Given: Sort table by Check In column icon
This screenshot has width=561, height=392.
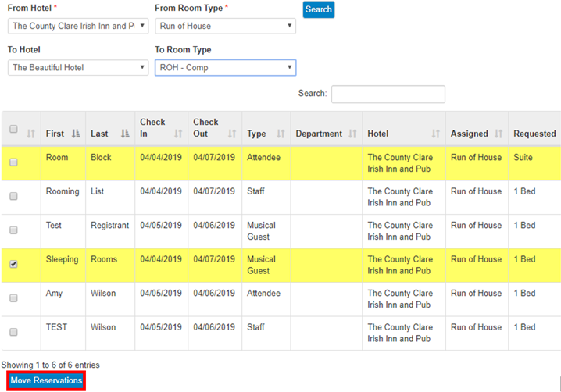Looking at the screenshot, I should [178, 134].
